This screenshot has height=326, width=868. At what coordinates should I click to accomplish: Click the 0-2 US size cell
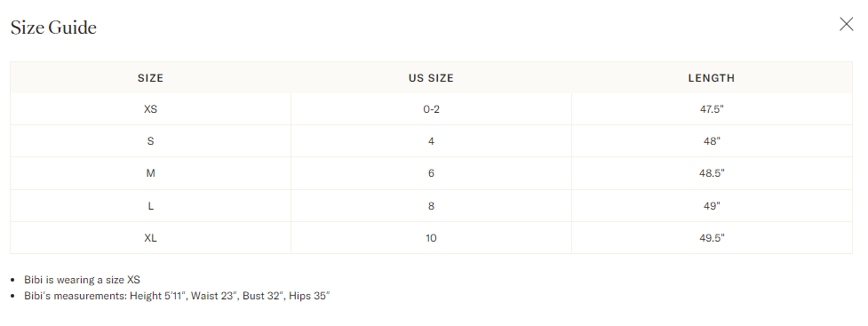tap(431, 109)
